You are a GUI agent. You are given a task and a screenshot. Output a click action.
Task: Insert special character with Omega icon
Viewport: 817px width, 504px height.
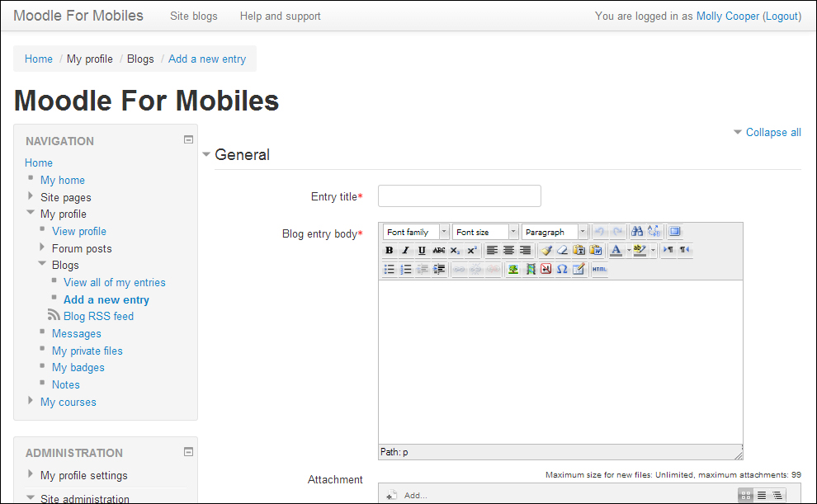pos(562,270)
